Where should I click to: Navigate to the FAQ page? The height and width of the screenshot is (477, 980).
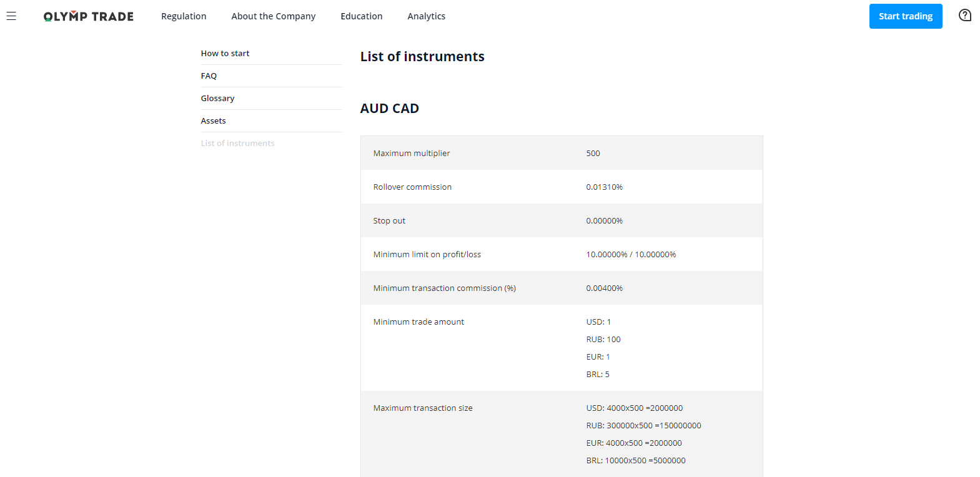click(209, 76)
